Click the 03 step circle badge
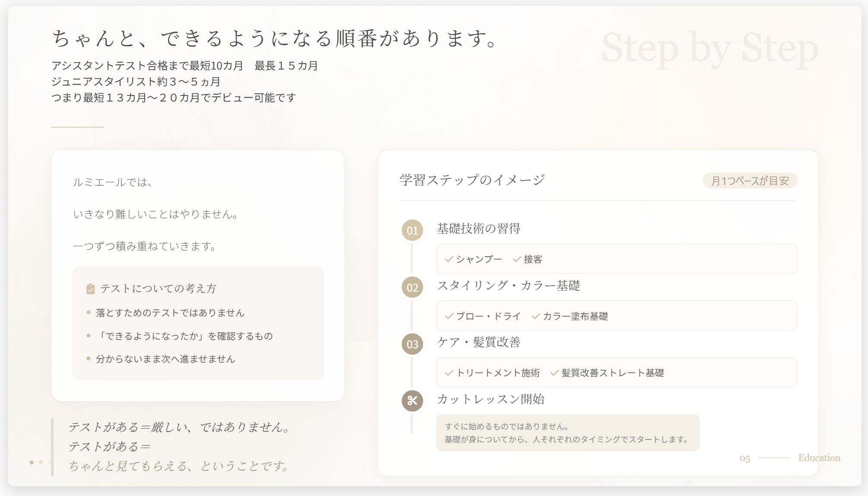 click(x=412, y=344)
